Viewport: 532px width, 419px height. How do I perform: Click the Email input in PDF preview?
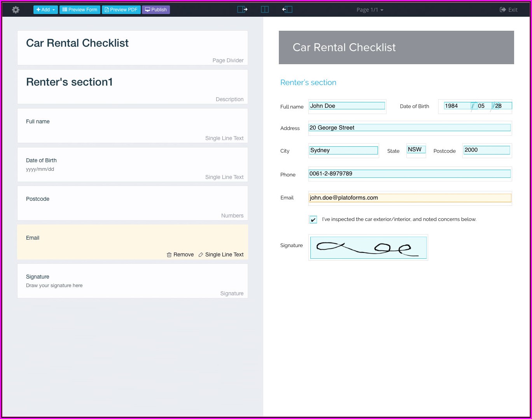tap(409, 198)
